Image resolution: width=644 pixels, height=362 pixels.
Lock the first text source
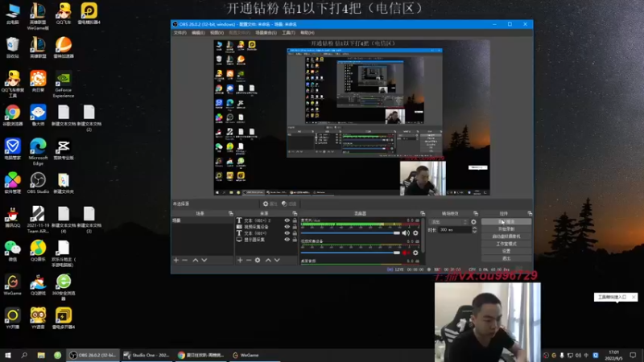(x=295, y=220)
